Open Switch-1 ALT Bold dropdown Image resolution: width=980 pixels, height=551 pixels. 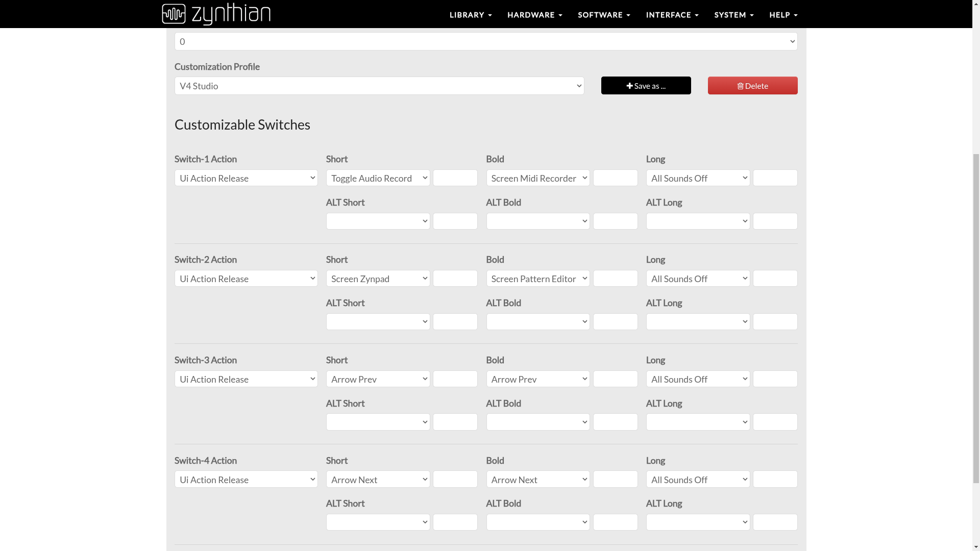(x=538, y=221)
